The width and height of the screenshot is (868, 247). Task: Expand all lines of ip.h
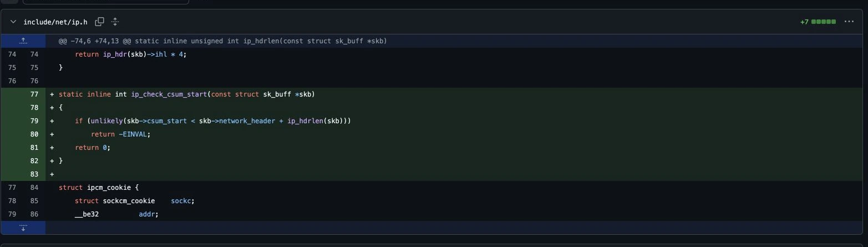[x=115, y=22]
